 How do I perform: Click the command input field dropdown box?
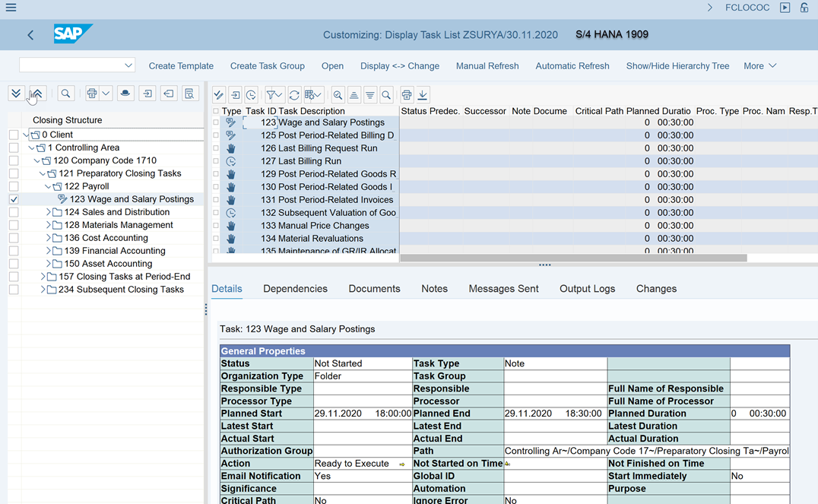click(77, 65)
